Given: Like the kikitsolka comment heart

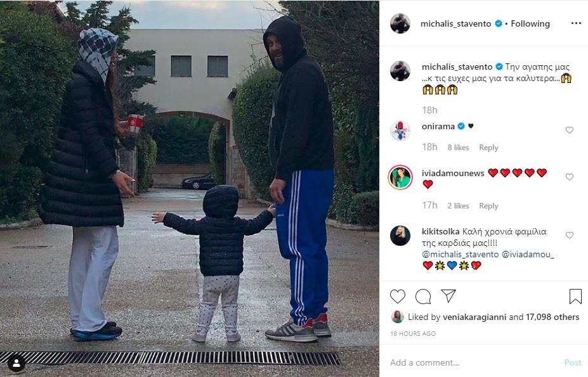Looking at the screenshot, I should (x=569, y=235).
